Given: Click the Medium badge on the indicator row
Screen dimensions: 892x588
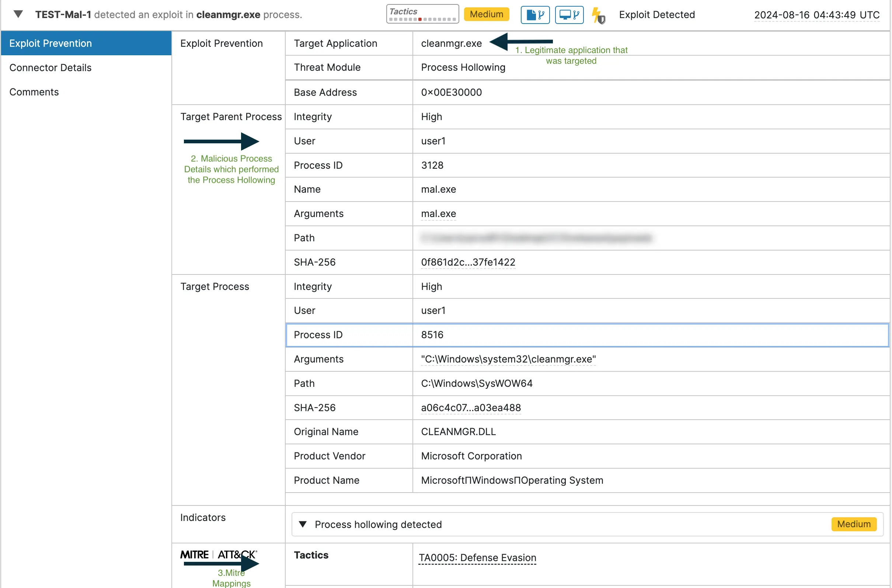Looking at the screenshot, I should [x=853, y=524].
